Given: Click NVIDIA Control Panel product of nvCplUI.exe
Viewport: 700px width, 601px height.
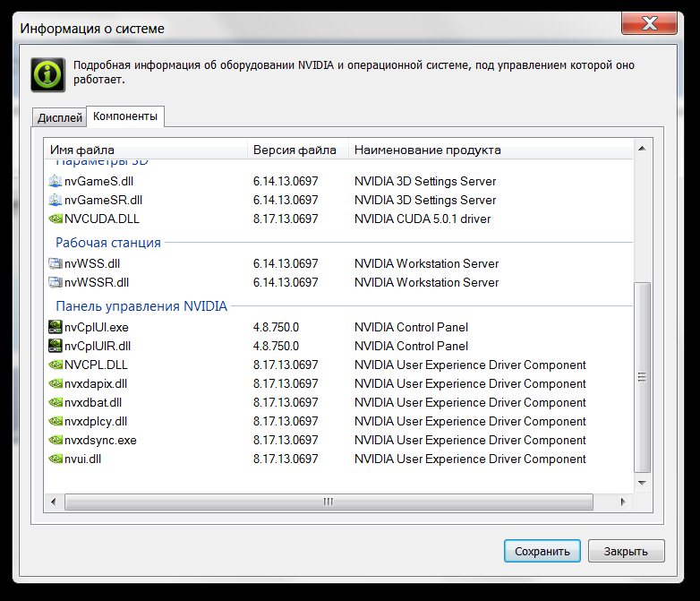Looking at the screenshot, I should [x=411, y=327].
